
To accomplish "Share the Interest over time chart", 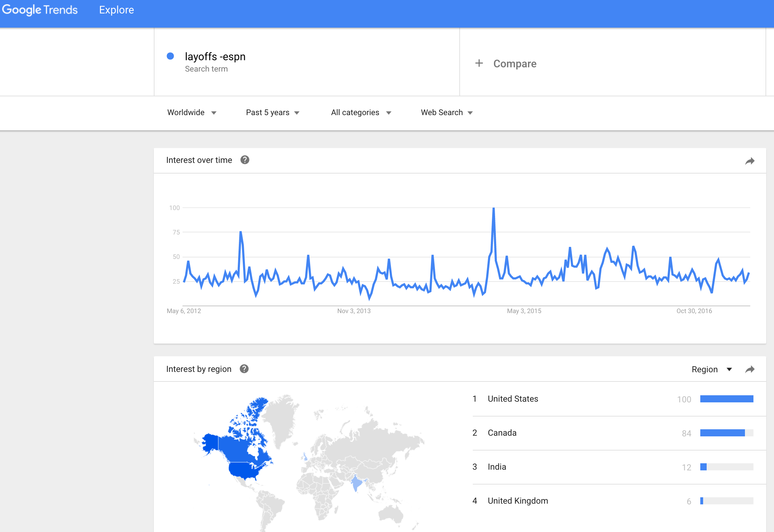I will 750,162.
